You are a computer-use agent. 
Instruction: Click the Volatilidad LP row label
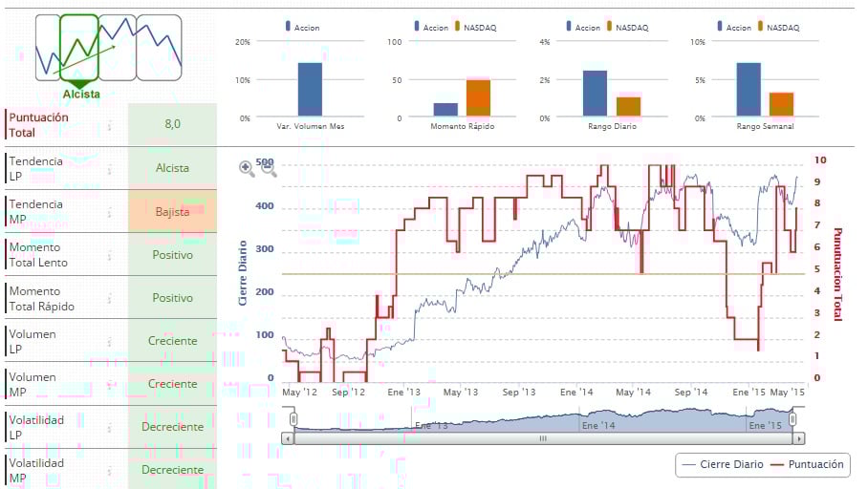pyautogui.click(x=36, y=428)
